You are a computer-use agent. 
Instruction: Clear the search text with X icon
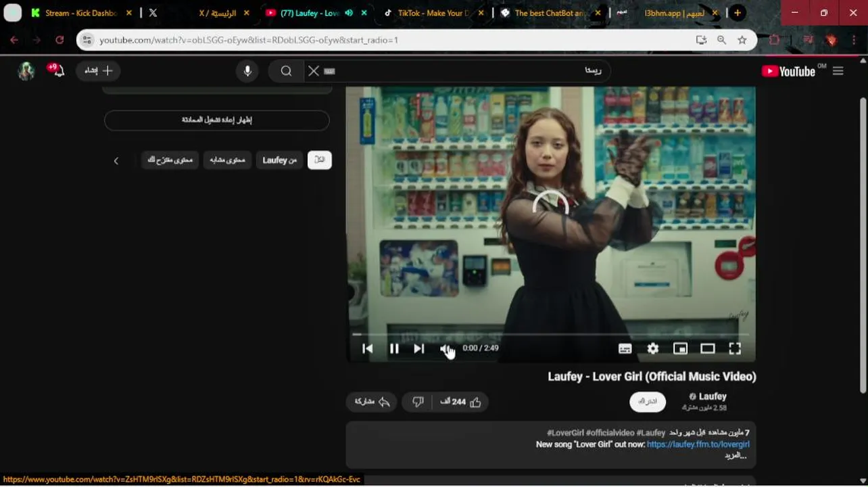[x=314, y=71]
